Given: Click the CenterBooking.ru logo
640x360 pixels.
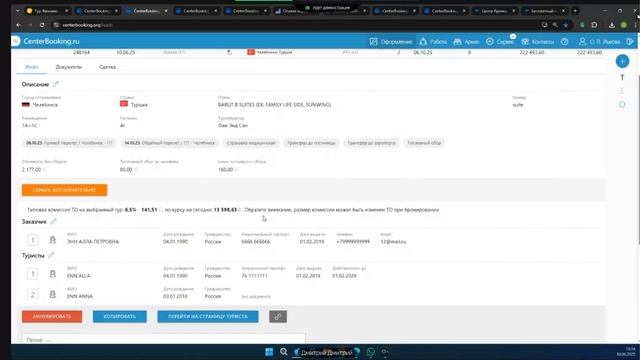Looking at the screenshot, I should (51, 41).
